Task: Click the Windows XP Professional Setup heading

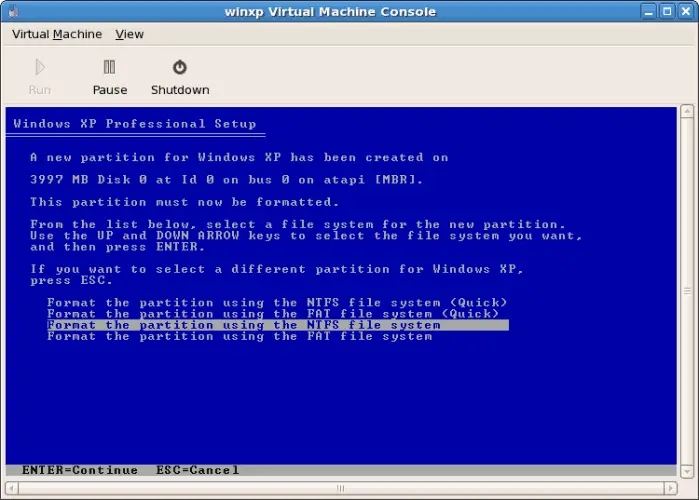Action: coord(135,125)
